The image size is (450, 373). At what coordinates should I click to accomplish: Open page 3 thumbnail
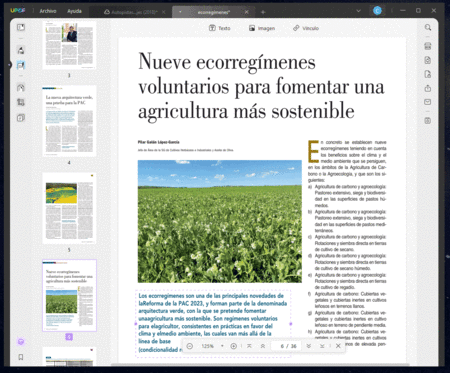tap(69, 45)
